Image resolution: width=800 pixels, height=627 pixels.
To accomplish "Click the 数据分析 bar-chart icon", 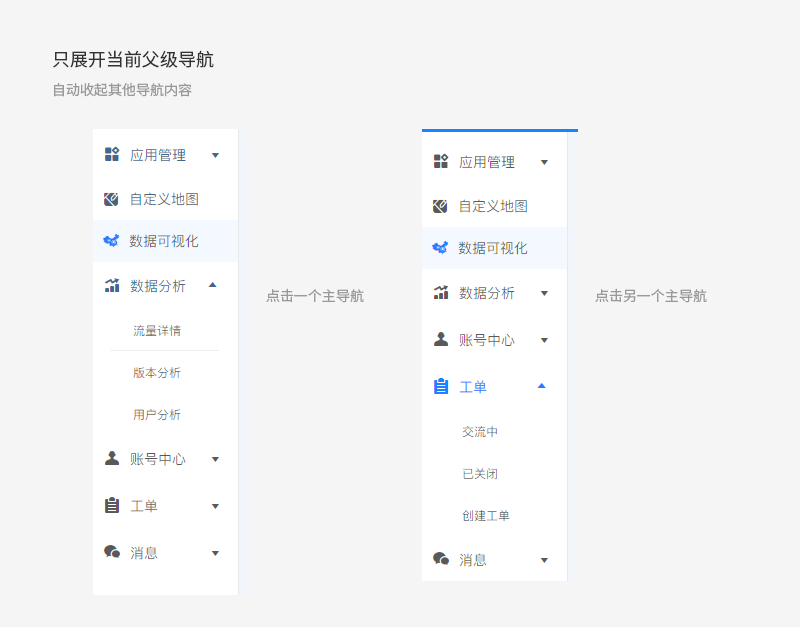I will [x=112, y=285].
